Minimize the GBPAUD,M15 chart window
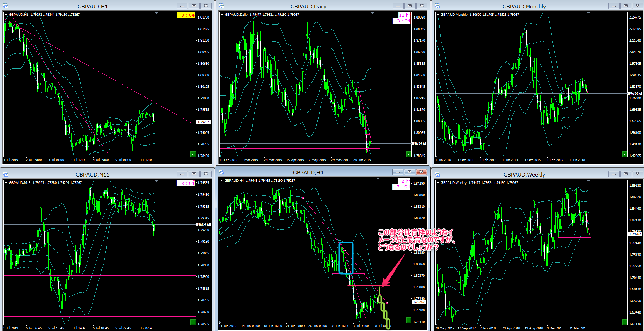The width and height of the screenshot is (644, 331). click(182, 174)
